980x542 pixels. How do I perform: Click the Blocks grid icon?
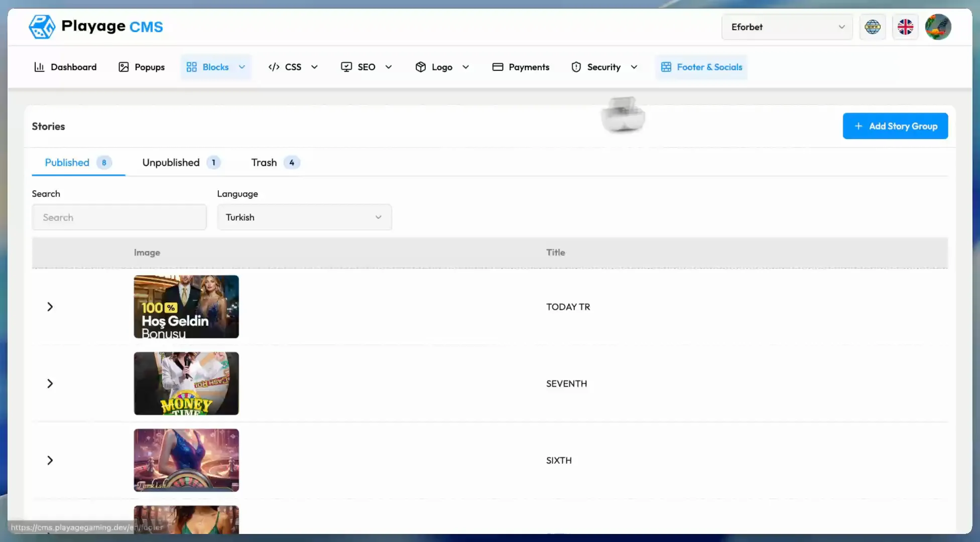pyautogui.click(x=191, y=67)
